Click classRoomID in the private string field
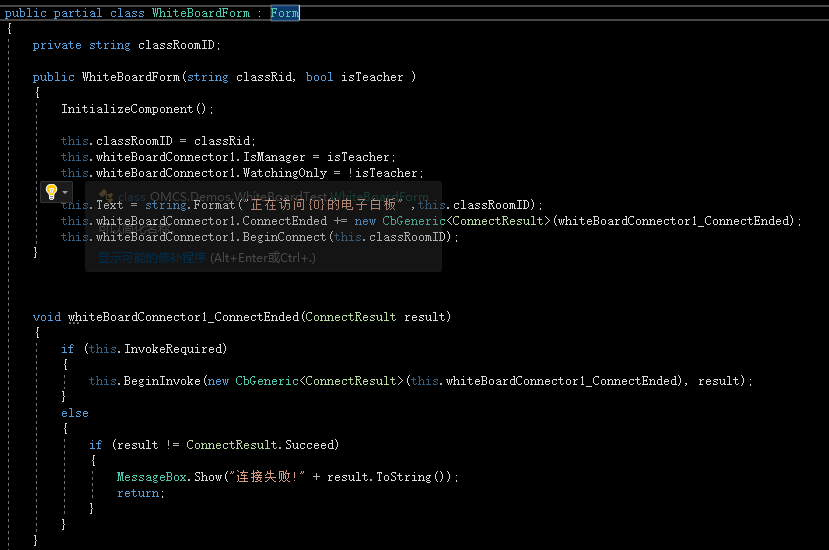829x550 pixels. [x=177, y=45]
